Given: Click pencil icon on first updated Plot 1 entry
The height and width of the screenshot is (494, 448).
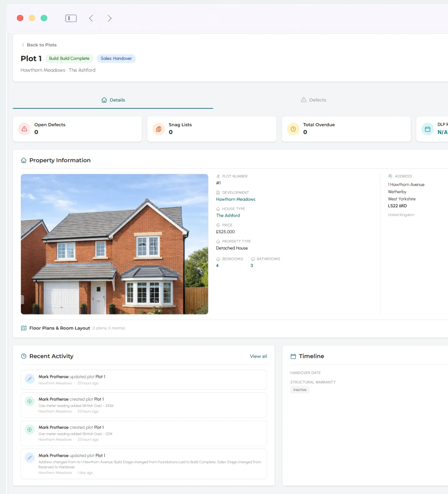Looking at the screenshot, I should (30, 379).
